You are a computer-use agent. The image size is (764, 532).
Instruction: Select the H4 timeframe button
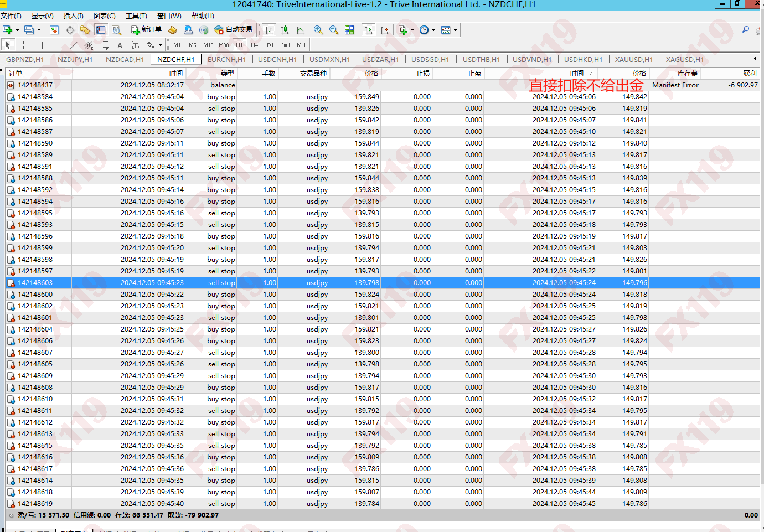(254, 45)
